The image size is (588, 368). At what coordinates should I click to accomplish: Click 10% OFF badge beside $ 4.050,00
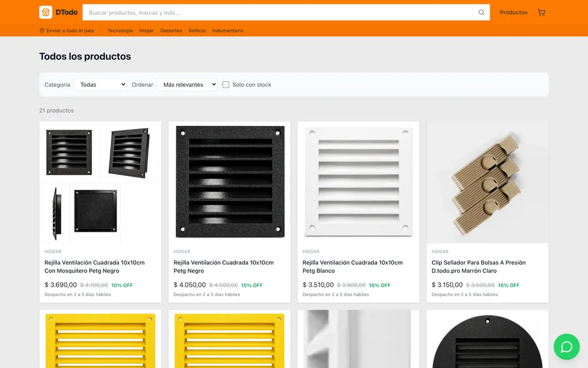[x=252, y=285]
